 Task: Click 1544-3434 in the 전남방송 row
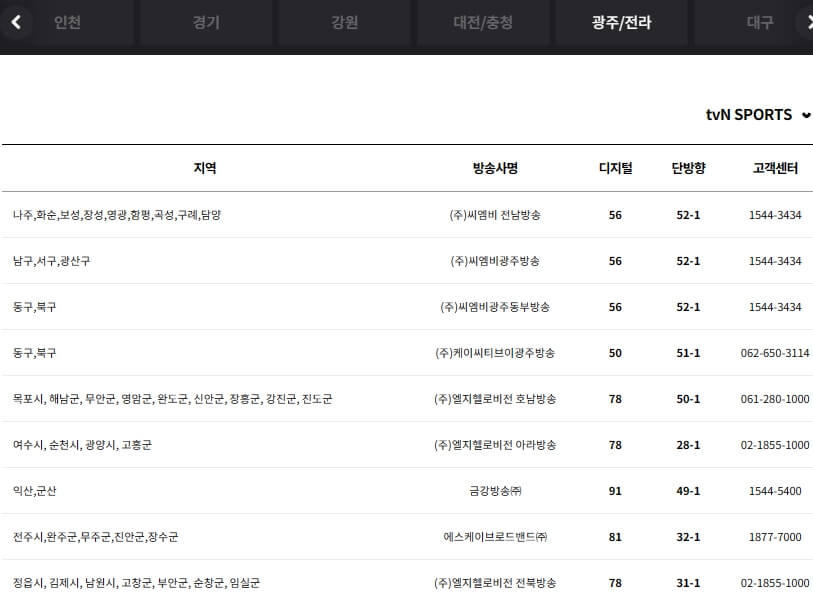775,215
